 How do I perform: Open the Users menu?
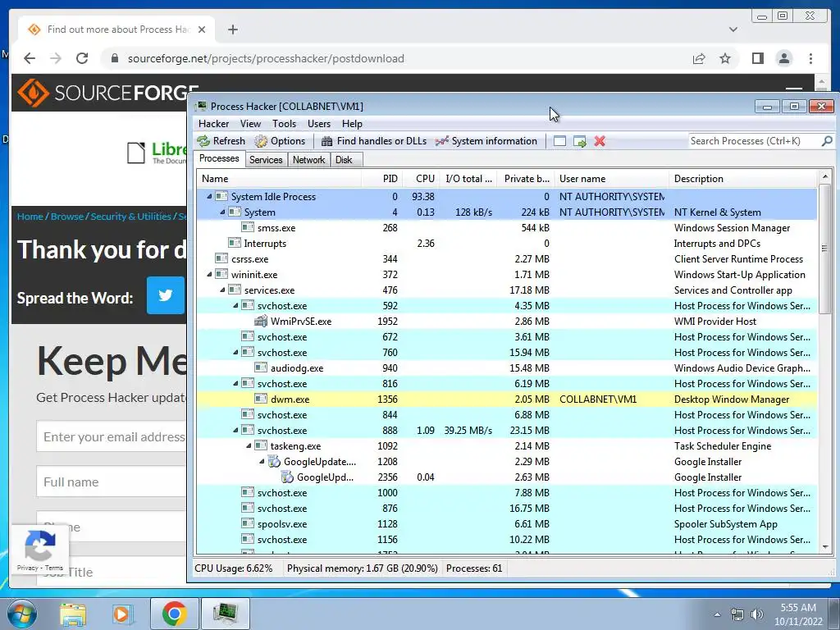tap(319, 124)
